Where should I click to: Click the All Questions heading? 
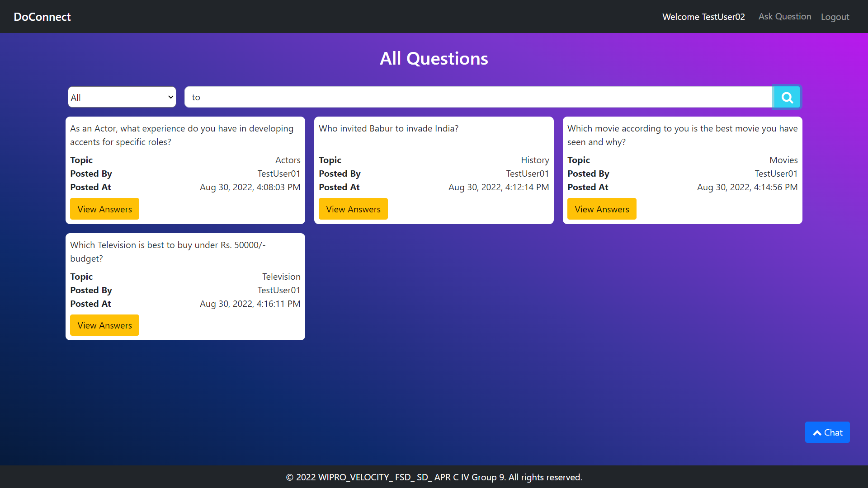[x=434, y=58]
